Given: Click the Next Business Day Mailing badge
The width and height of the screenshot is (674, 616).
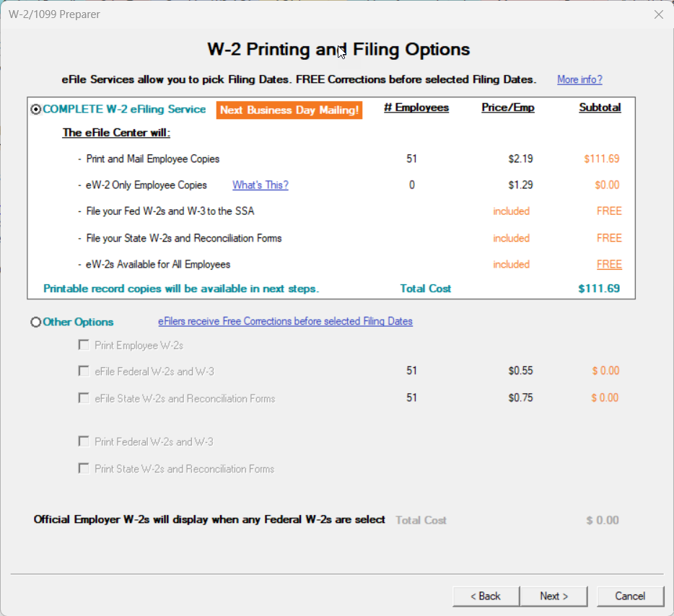Looking at the screenshot, I should coord(289,110).
